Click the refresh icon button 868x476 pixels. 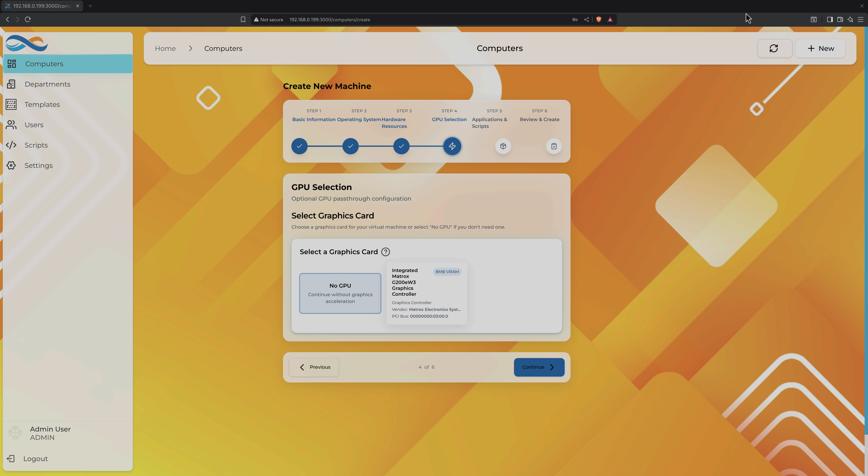click(x=774, y=49)
